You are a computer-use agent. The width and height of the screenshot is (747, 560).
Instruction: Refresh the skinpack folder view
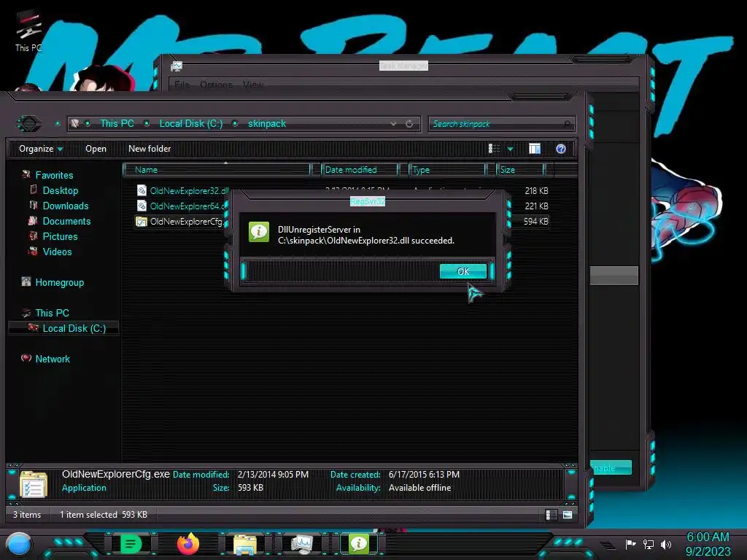pyautogui.click(x=409, y=124)
